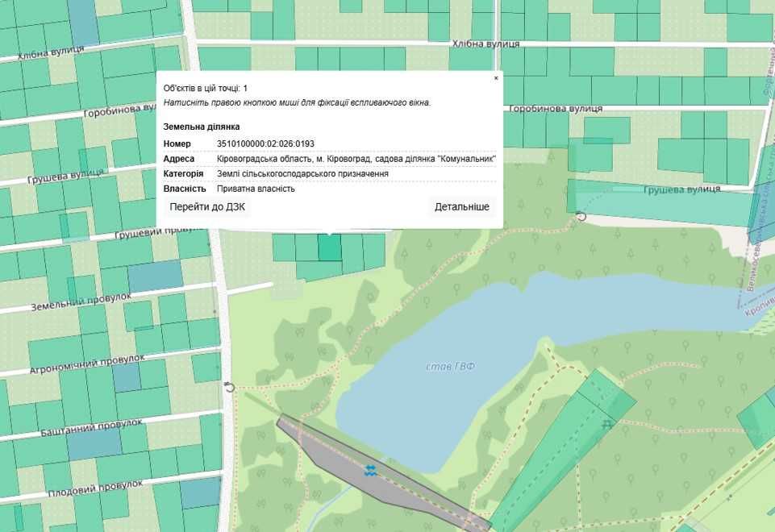Screen dimensions: 775x532
Task: Open the 'Детальніше' details button
Action: coord(462,207)
